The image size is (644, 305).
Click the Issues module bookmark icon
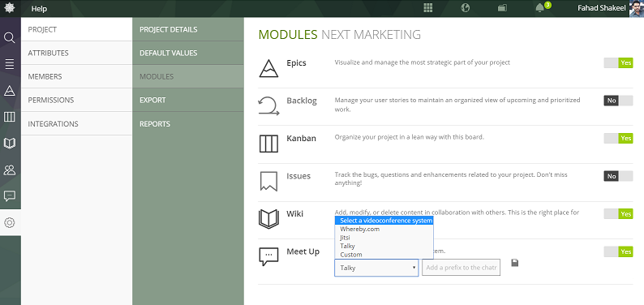pos(268,182)
